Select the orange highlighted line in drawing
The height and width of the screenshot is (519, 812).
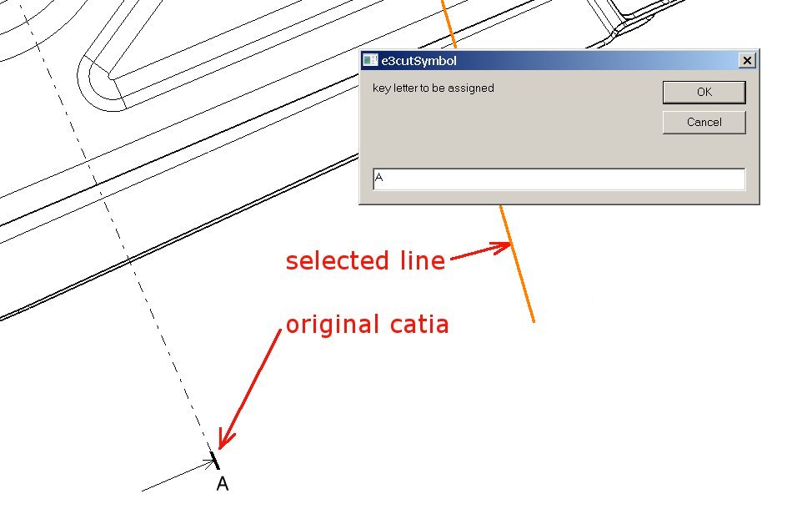(518, 265)
